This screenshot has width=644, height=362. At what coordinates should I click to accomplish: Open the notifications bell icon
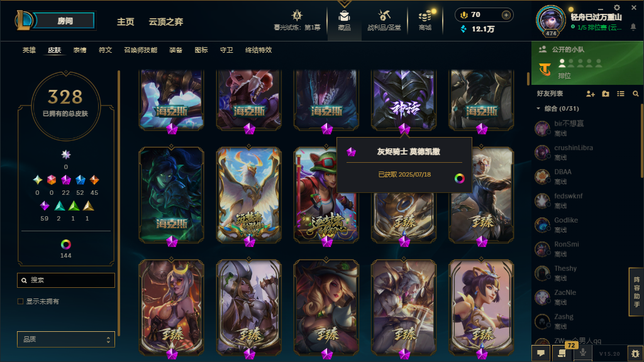click(633, 27)
